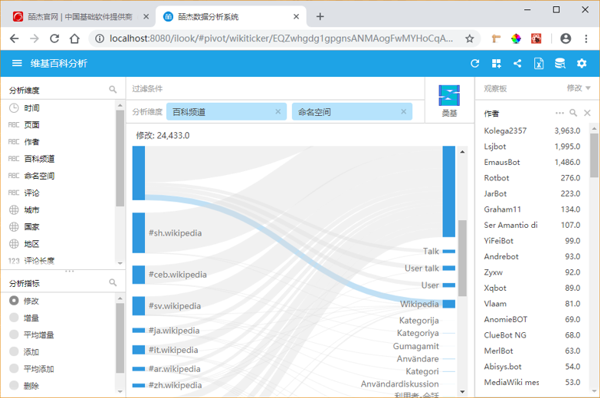The height and width of the screenshot is (398, 600).
Task: Navigate back in the browser
Action: [14, 39]
